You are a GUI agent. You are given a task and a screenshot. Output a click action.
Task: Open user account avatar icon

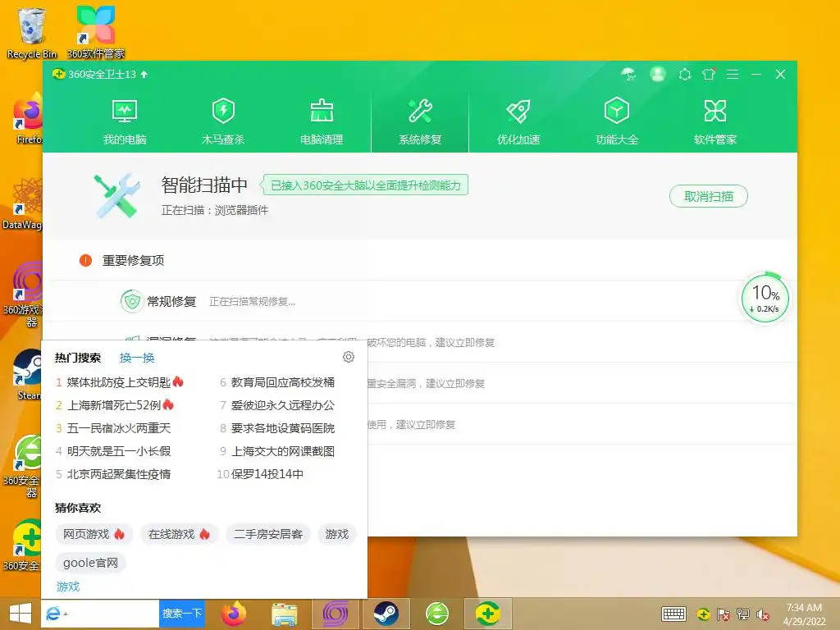pyautogui.click(x=658, y=74)
